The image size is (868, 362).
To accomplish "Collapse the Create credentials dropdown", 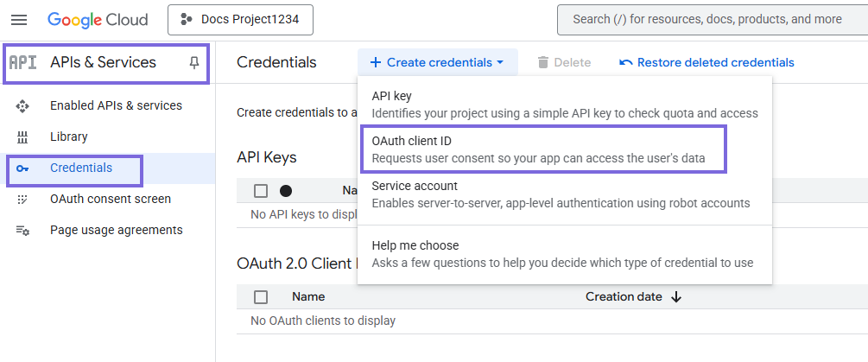I will coord(437,62).
